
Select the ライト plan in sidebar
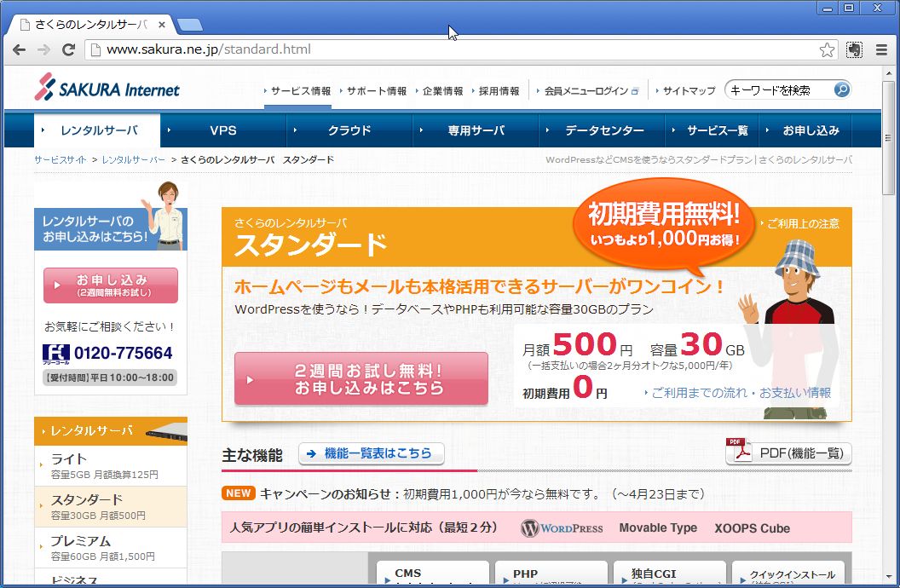[x=111, y=466]
